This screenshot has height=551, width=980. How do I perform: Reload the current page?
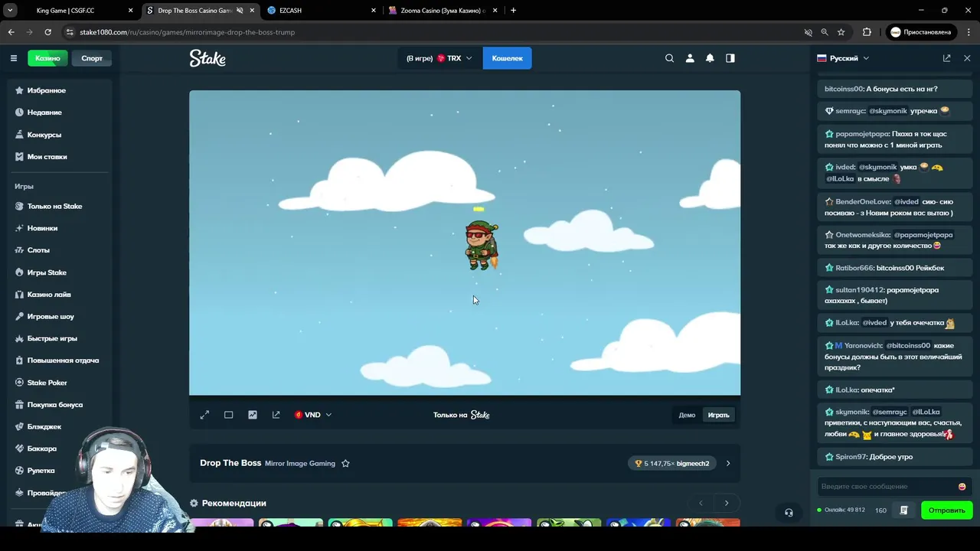pyautogui.click(x=47, y=32)
